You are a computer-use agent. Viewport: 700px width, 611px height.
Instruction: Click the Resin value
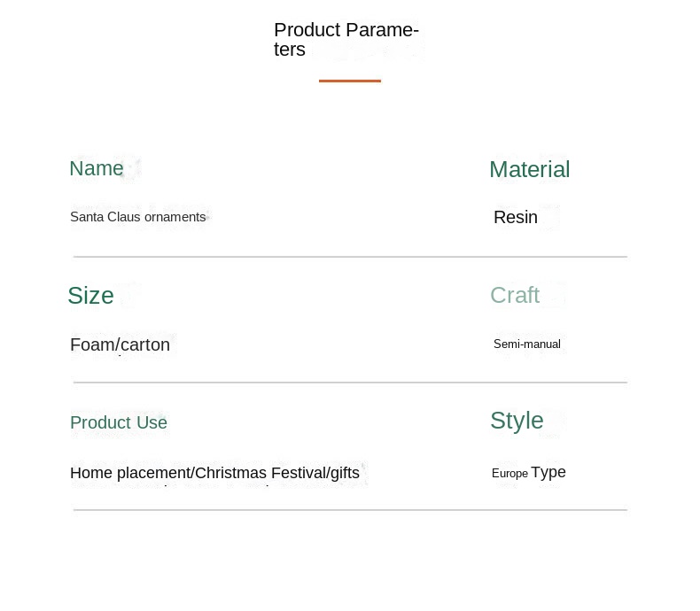[516, 217]
